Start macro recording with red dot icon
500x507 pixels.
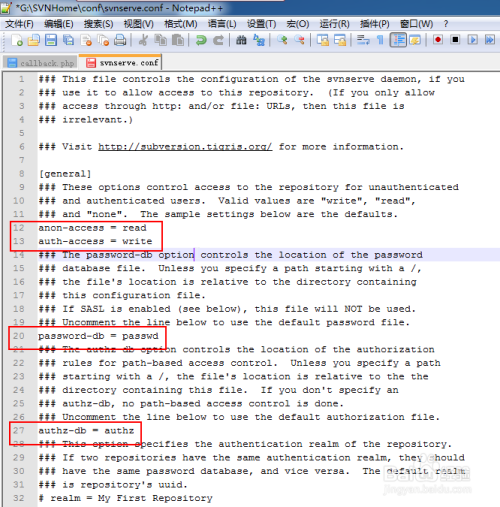(438, 40)
